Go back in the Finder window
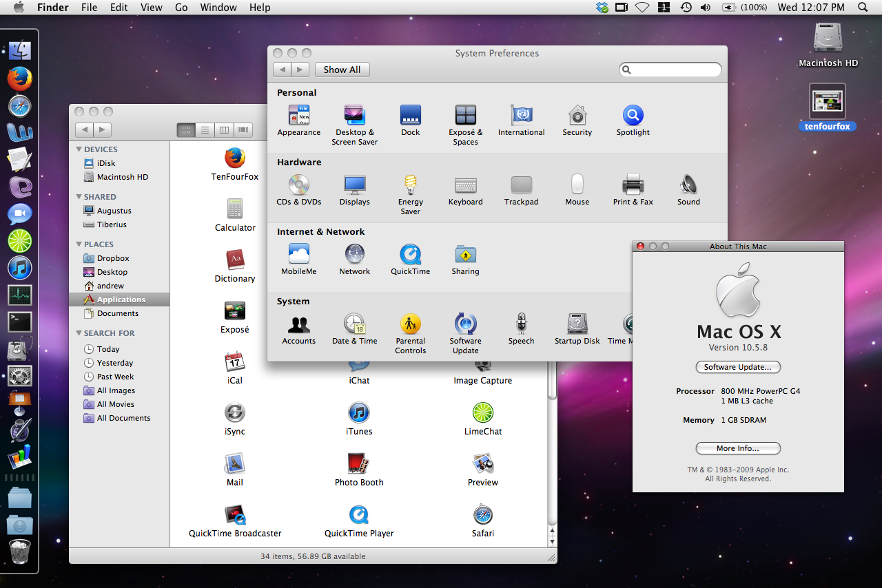Screen dimensions: 882x588 point(84,129)
